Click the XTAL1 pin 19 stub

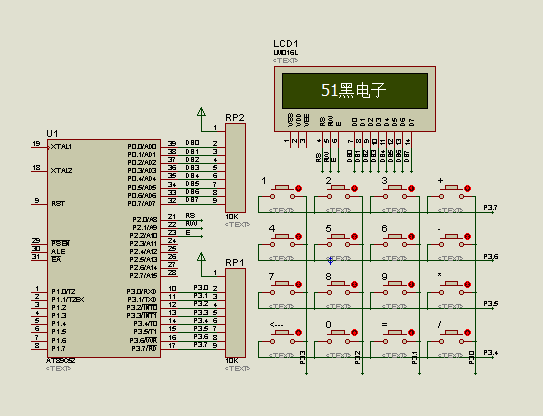[x=39, y=147]
